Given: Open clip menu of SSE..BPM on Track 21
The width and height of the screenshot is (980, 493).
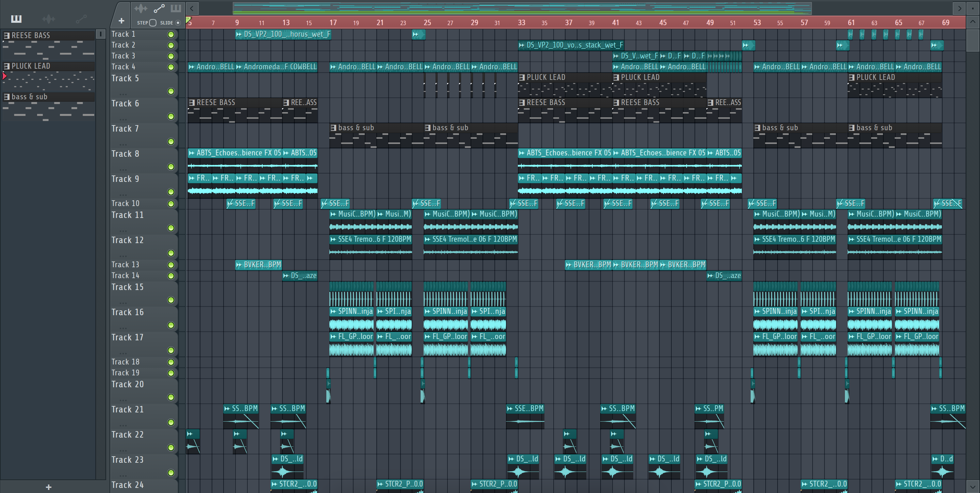Looking at the screenshot, I should (510, 409).
